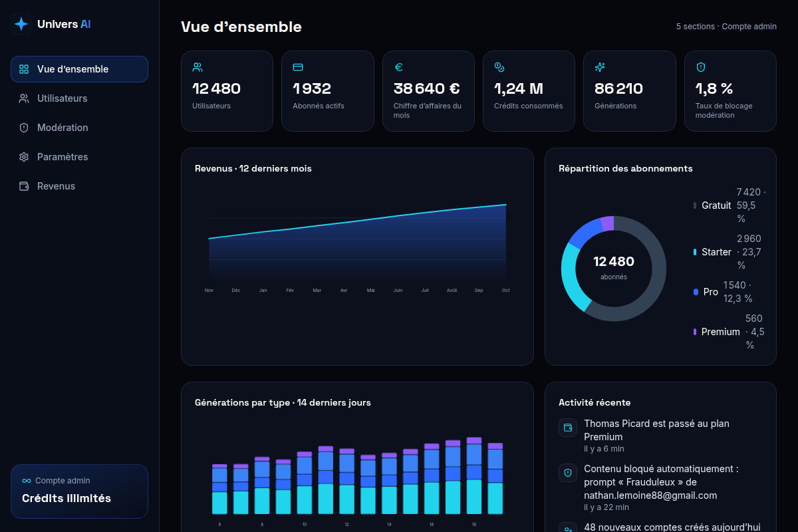Click the 'Compte admin' label in sidebar card
This screenshot has width=798, height=532.
[x=63, y=481]
